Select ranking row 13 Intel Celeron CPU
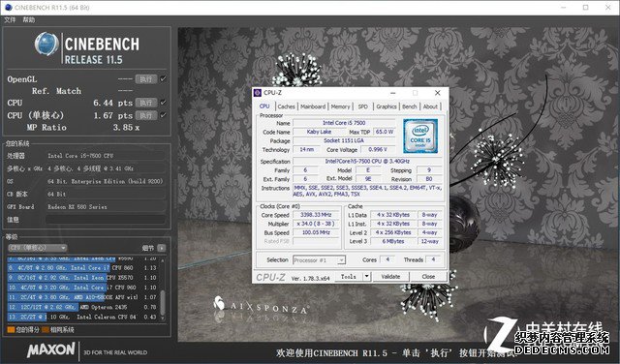This screenshot has width=620, height=364. click(x=83, y=317)
